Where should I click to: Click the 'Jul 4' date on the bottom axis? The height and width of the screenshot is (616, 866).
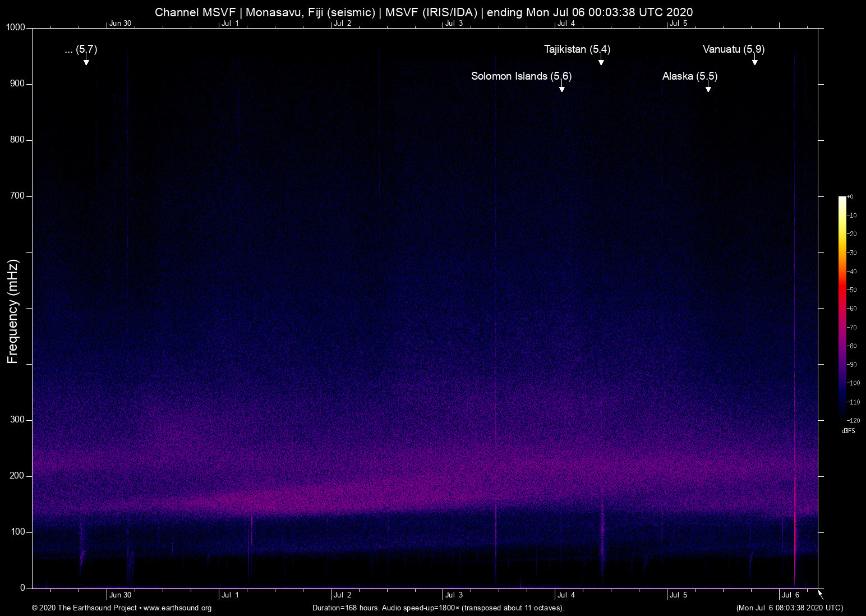tap(566, 595)
